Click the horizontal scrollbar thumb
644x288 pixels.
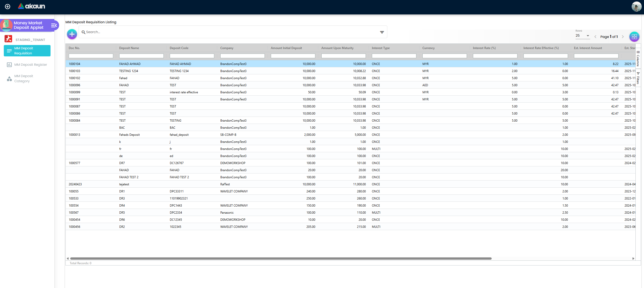click(281, 258)
